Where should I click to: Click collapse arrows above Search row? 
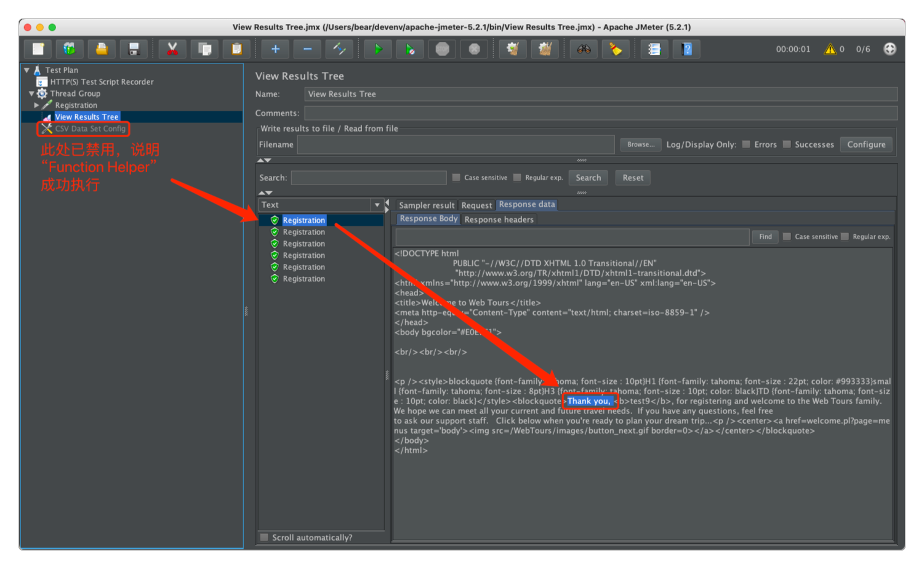point(264,161)
